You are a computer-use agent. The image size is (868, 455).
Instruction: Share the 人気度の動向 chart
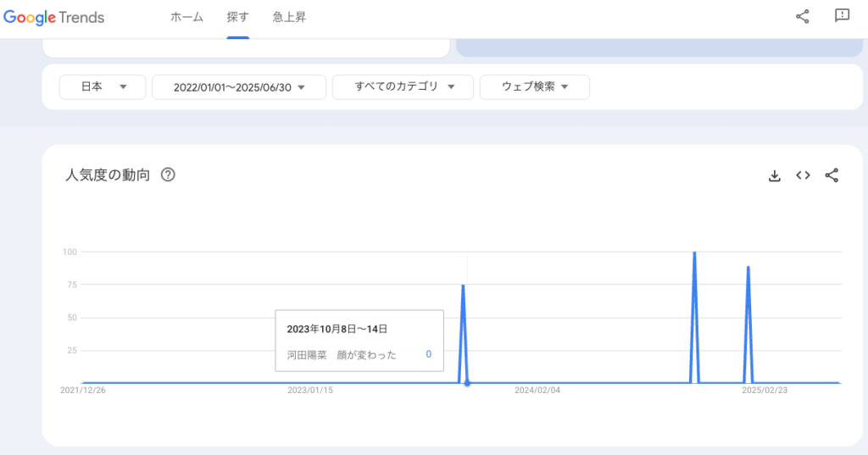click(832, 175)
